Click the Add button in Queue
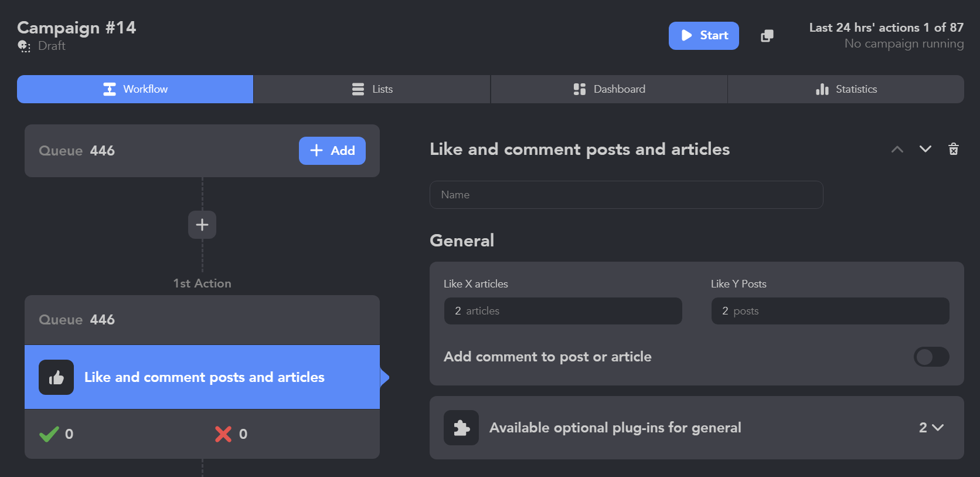This screenshot has width=980, height=477. tap(332, 151)
